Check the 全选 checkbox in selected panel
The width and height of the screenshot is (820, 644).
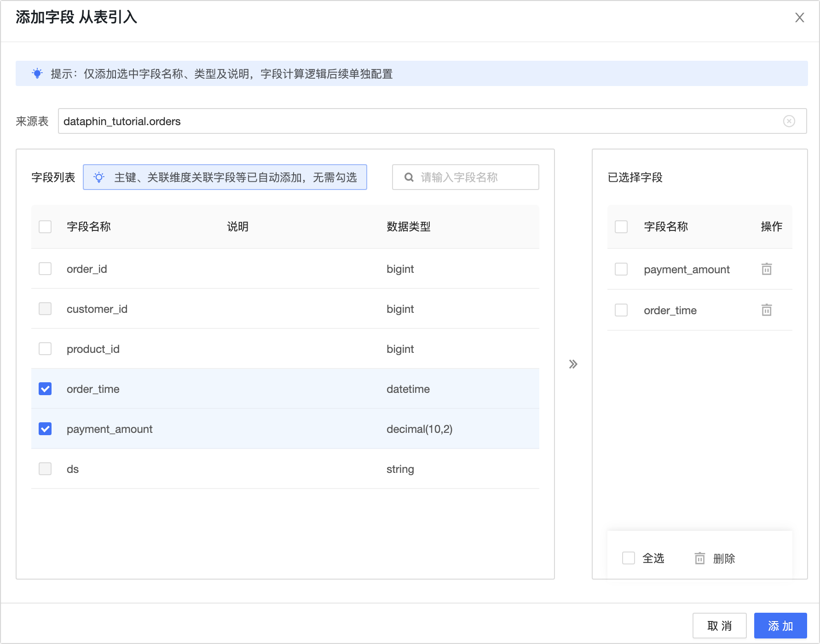pyautogui.click(x=629, y=558)
